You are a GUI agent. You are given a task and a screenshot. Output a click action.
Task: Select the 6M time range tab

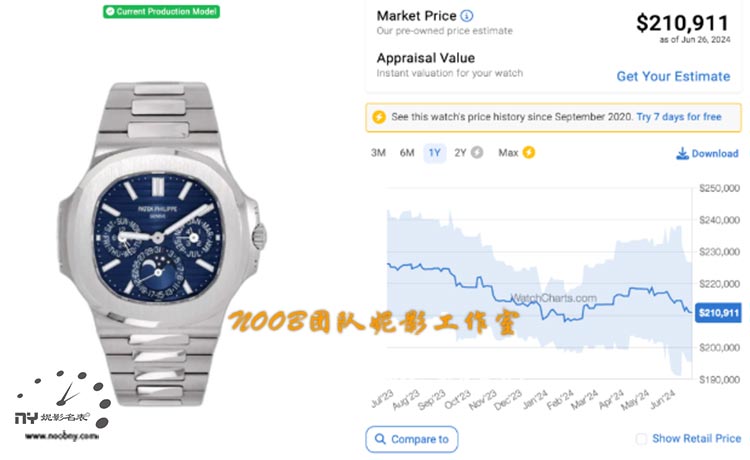[407, 153]
